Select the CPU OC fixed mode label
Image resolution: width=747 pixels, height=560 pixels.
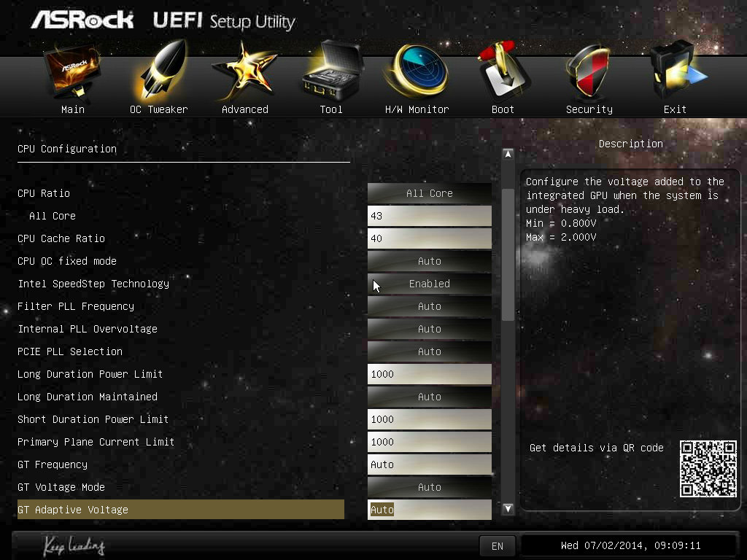(67, 261)
